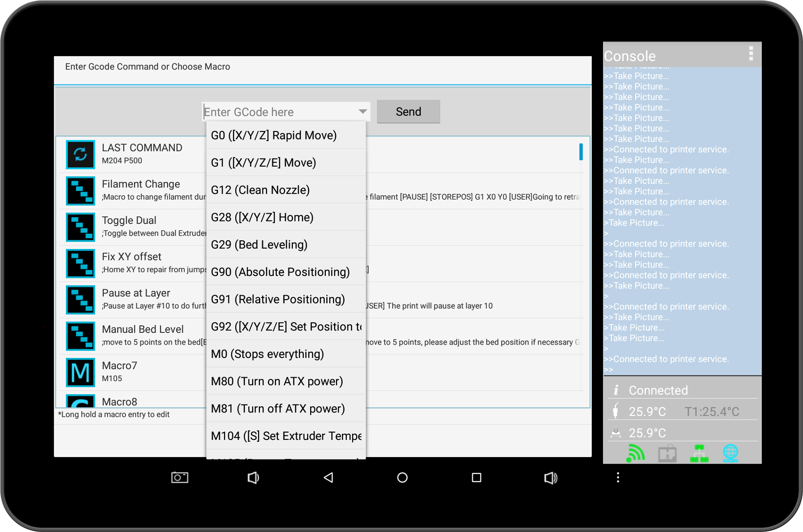Click the macro list blue scrollbar handle
Screen dimensions: 803x532
581,152
